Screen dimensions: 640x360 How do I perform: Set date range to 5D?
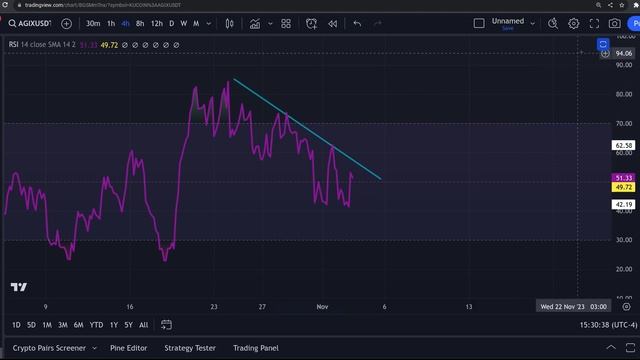point(31,325)
